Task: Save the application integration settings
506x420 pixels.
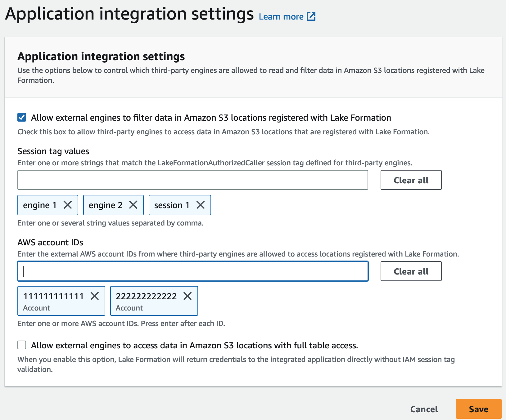Action: pos(479,409)
